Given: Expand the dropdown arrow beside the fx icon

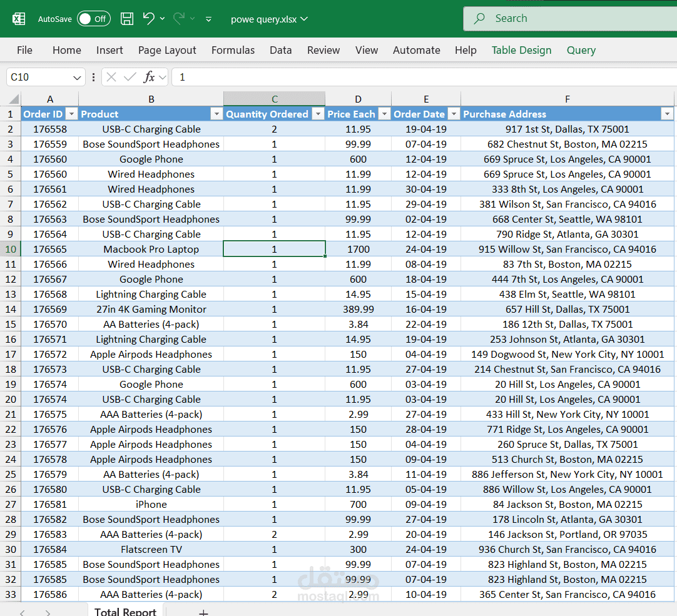Looking at the screenshot, I should (x=163, y=78).
